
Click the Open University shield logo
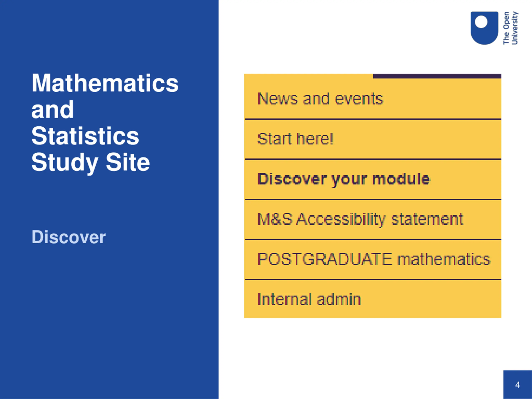[484, 28]
